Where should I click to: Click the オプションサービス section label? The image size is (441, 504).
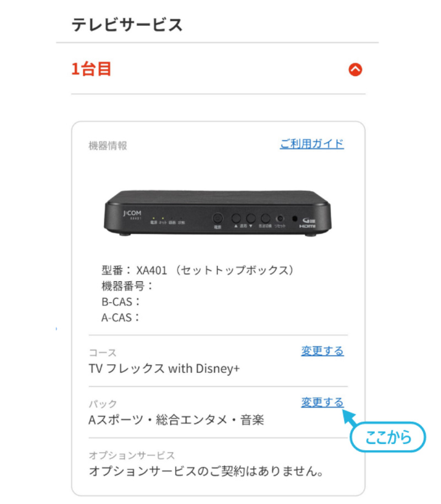132,455
